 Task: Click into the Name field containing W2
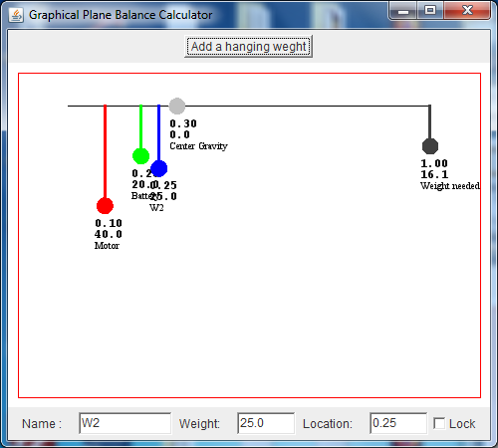coord(125,423)
